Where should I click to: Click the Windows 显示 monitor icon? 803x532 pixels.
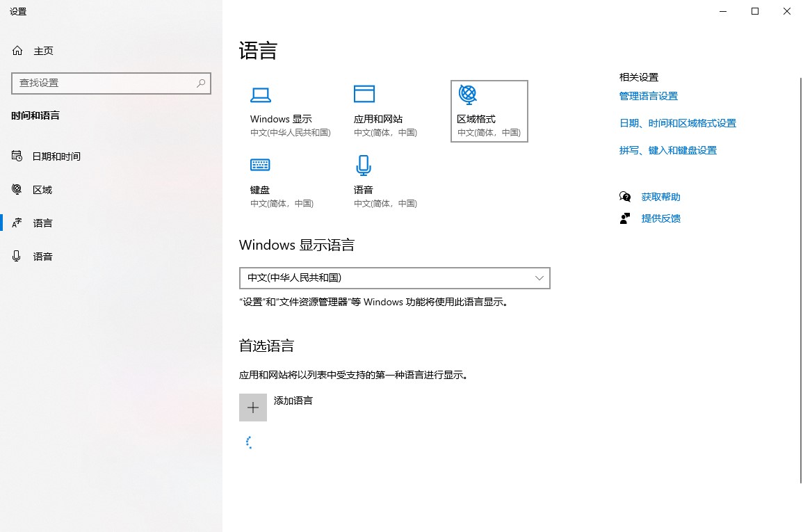(260, 95)
